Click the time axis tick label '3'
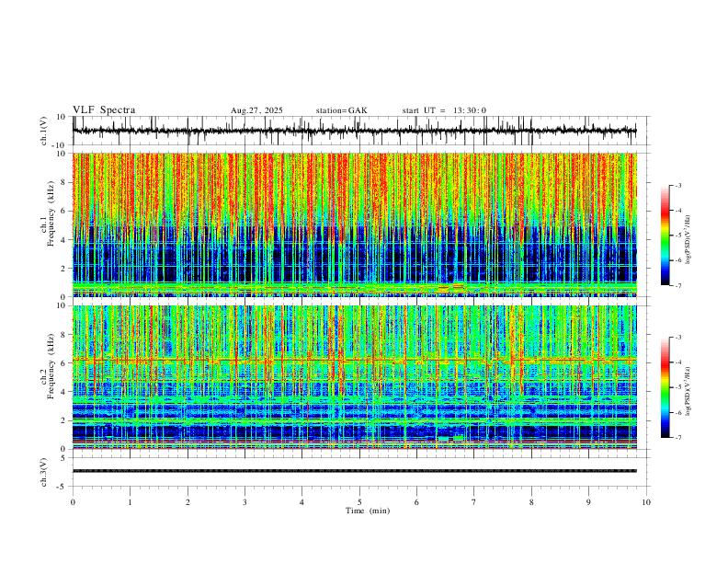Image resolution: width=728 pixels, height=563 pixels. click(x=245, y=502)
